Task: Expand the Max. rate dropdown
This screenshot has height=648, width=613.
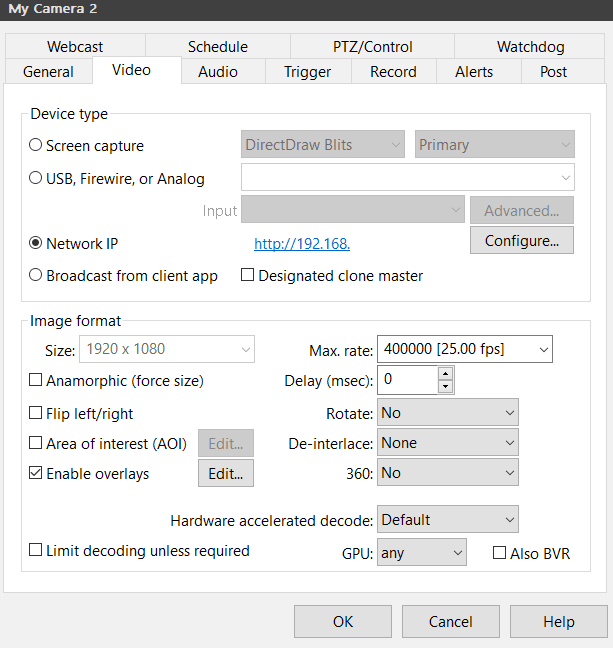Action: point(464,349)
